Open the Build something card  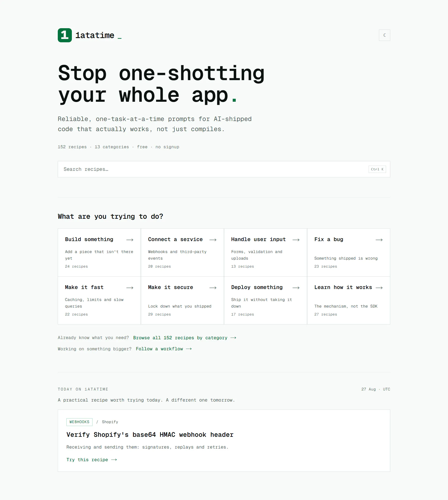[99, 252]
